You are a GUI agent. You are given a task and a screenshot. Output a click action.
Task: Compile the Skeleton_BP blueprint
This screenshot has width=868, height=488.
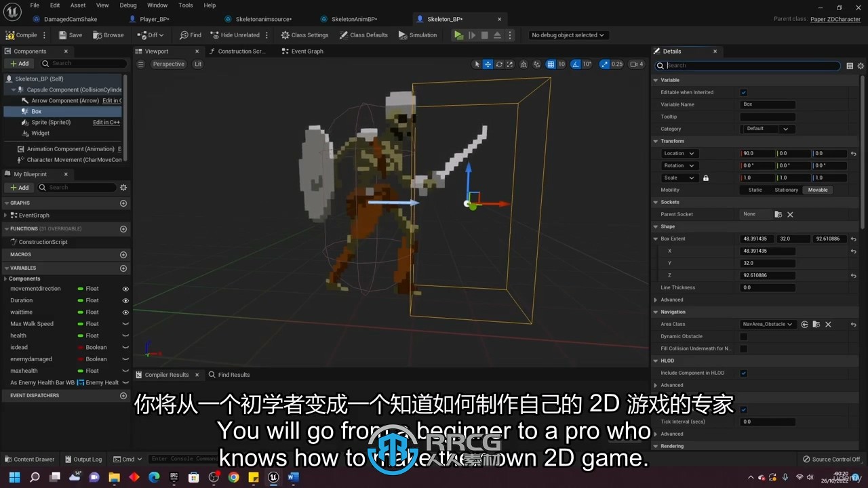(x=22, y=35)
